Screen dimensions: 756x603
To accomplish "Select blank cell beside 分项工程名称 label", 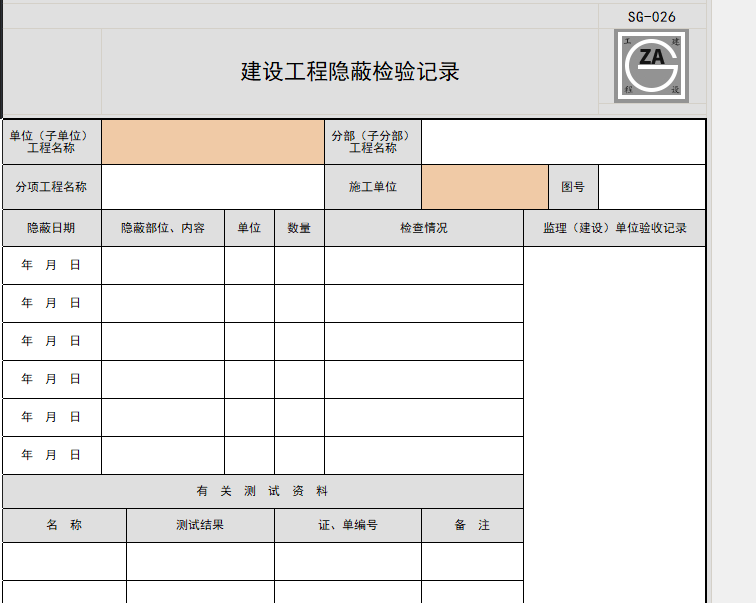I will pos(213,187).
